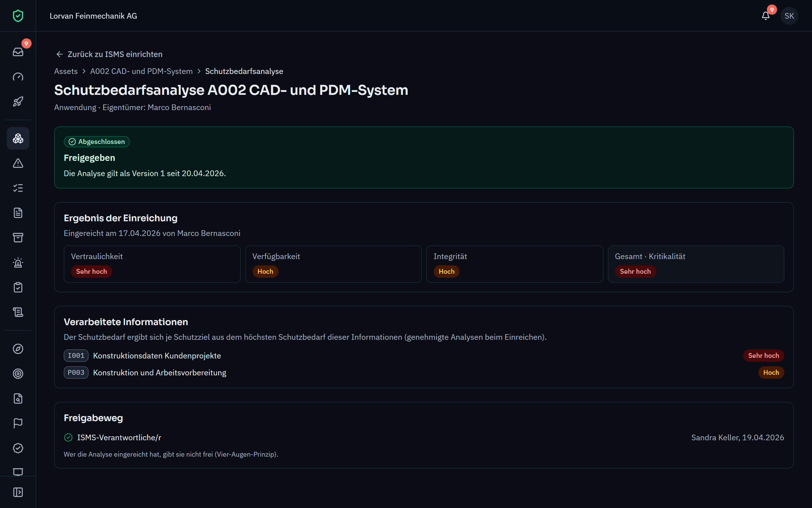
Task: Open the inbox icon with badge 9
Action: point(18,52)
